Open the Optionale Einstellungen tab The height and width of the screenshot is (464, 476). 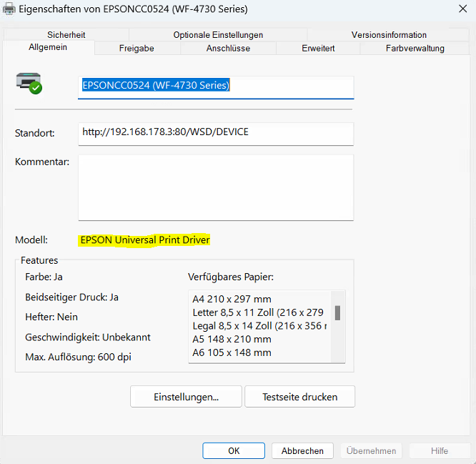pyautogui.click(x=218, y=34)
